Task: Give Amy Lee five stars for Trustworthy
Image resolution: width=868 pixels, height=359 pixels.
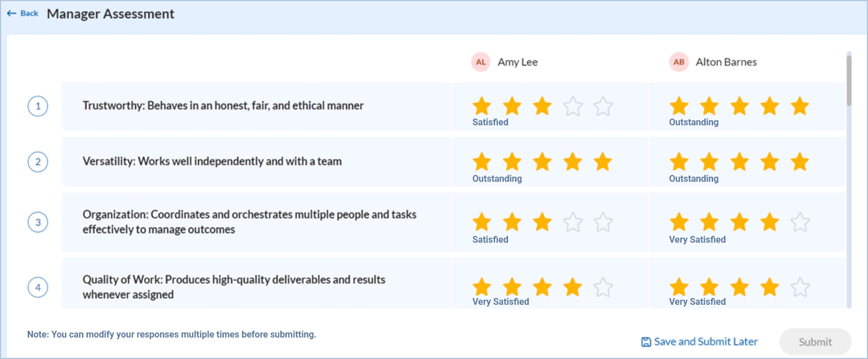Action: point(603,106)
